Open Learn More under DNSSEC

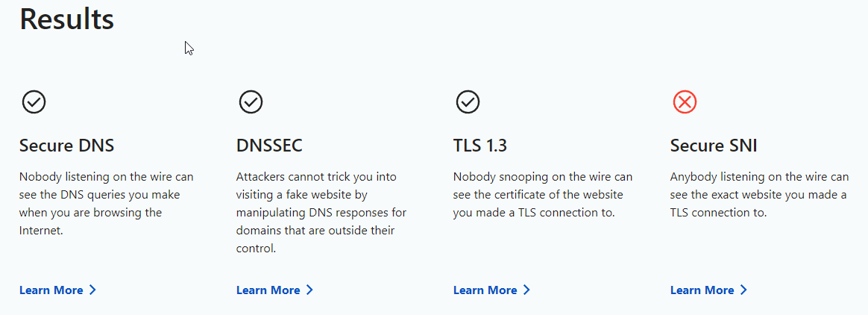pyautogui.click(x=268, y=290)
